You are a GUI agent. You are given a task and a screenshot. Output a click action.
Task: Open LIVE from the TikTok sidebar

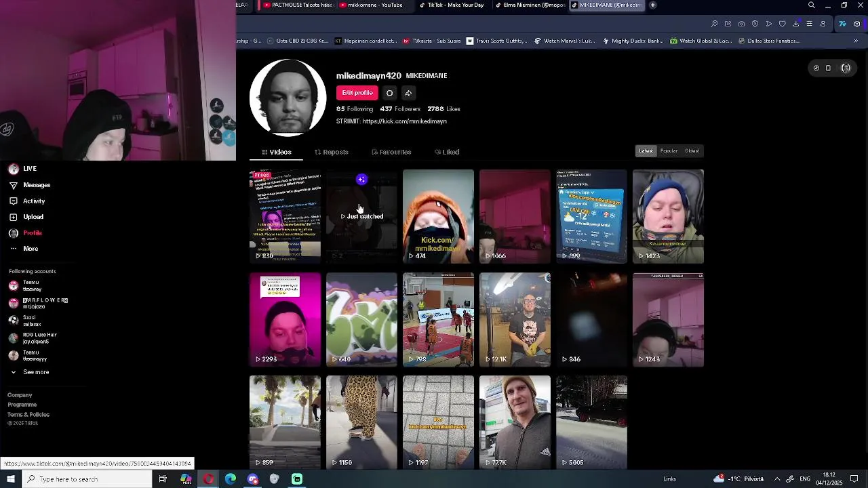[x=22, y=168]
